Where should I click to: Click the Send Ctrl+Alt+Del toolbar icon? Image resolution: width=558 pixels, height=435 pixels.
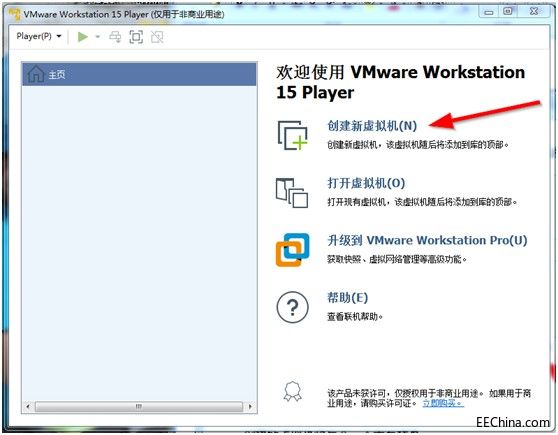pos(115,37)
